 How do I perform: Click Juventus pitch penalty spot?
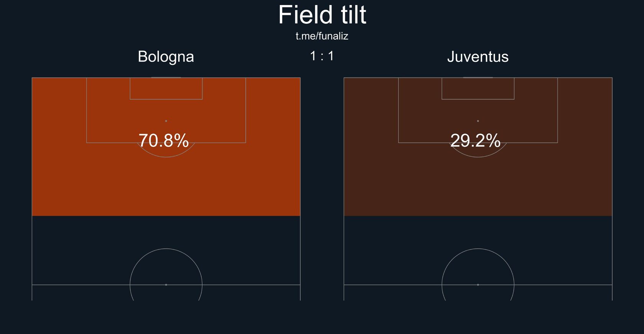coord(478,121)
